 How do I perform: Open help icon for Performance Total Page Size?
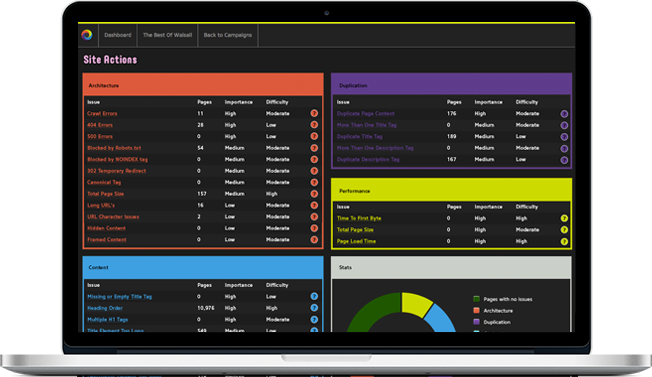click(564, 229)
